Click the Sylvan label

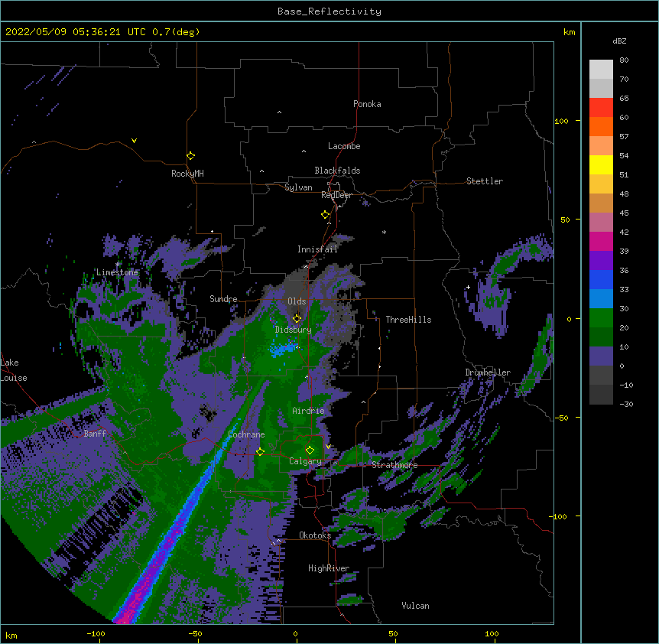click(298, 187)
